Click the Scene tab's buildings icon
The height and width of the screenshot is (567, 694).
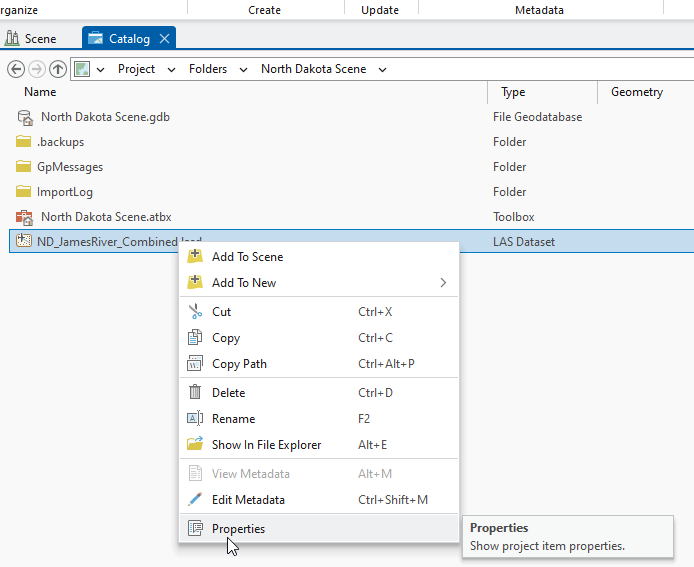pos(12,39)
